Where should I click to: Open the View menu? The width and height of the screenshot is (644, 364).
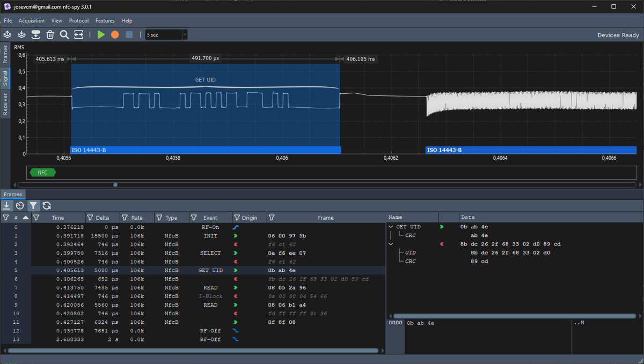[56, 21]
